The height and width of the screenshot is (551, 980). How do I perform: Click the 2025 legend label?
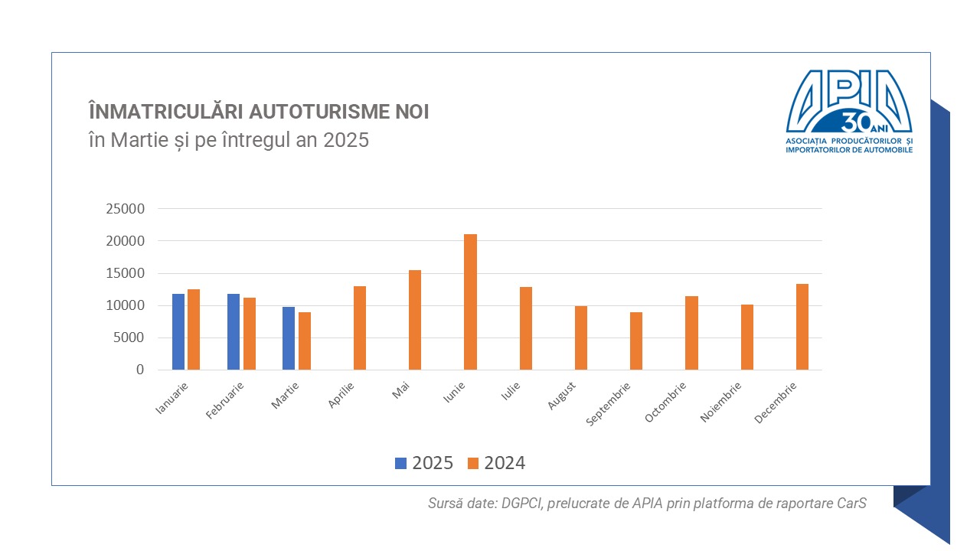(x=433, y=463)
